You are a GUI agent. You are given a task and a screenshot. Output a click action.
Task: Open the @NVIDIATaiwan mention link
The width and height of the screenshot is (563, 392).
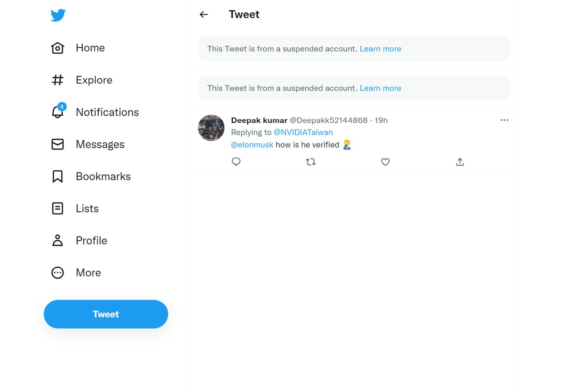[x=303, y=132]
